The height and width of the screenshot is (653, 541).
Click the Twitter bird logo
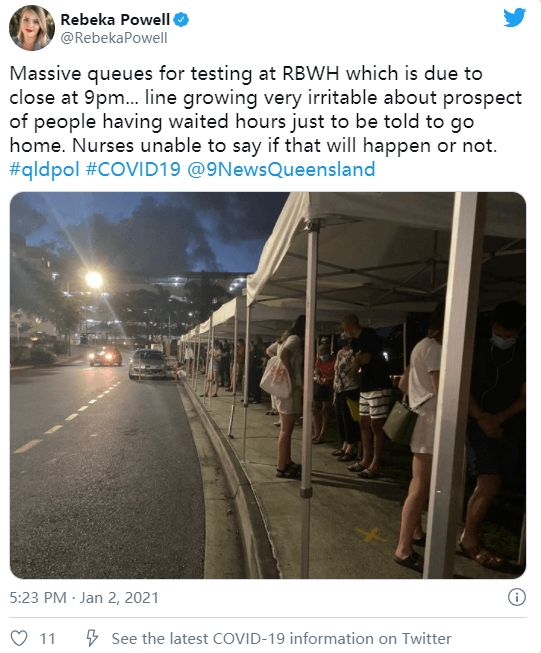coord(514,18)
